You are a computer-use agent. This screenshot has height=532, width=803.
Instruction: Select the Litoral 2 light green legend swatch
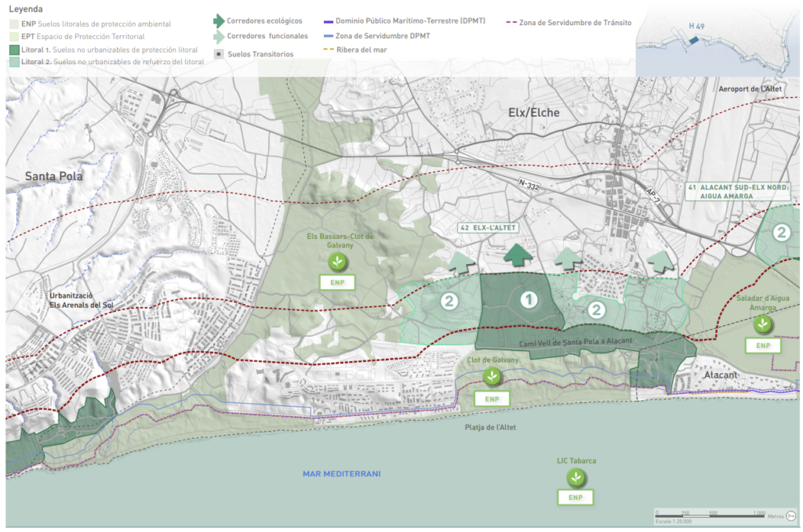(x=13, y=62)
